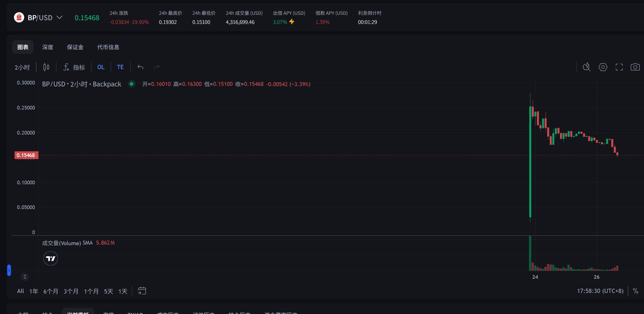Open the 代币信息 token info tab
Viewport: 644px width, 314px height.
pyautogui.click(x=108, y=47)
